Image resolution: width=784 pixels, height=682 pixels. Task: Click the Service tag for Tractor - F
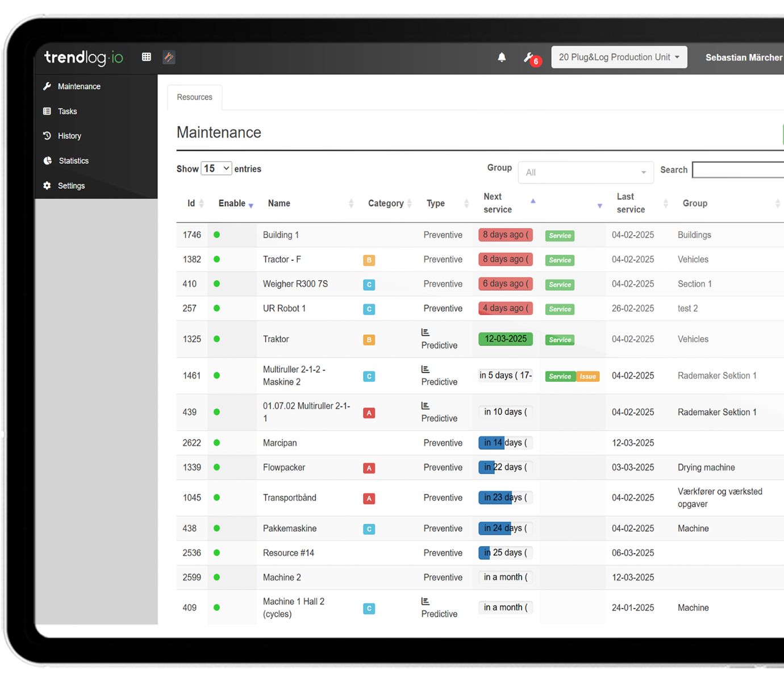click(x=560, y=260)
